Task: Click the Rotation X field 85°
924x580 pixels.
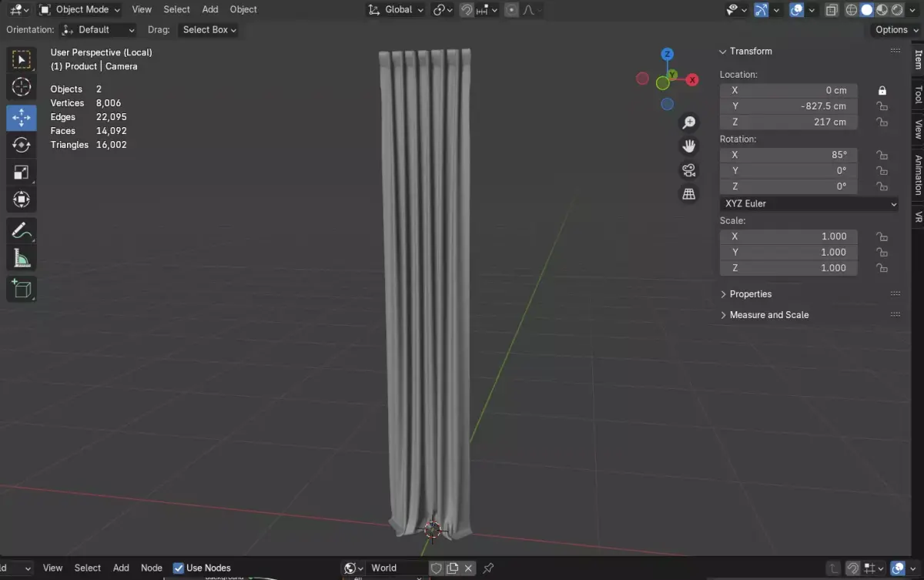Action: tap(788, 155)
